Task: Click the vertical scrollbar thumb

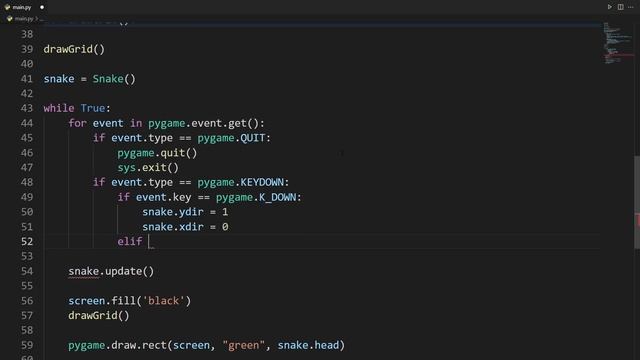Action: [637, 202]
